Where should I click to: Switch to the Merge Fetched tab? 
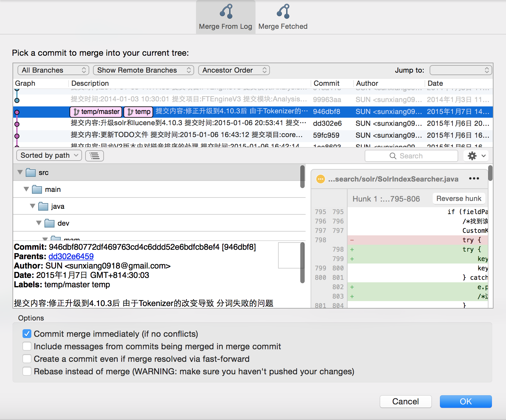point(283,18)
